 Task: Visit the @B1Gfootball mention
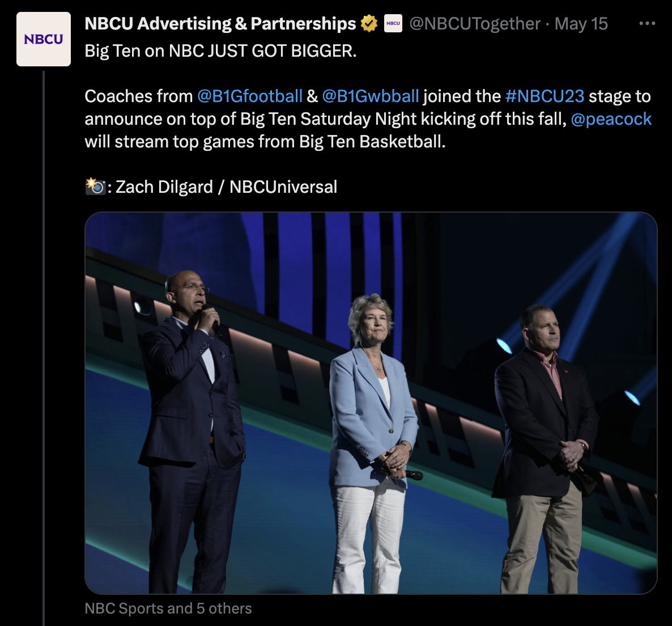click(x=250, y=96)
